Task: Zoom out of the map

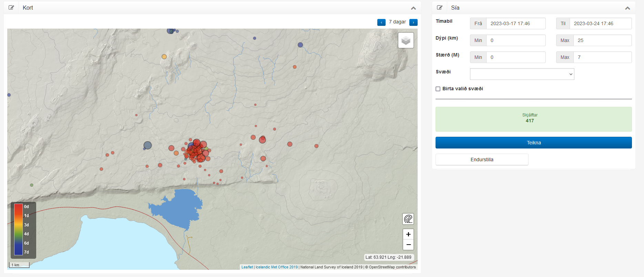Action: (x=408, y=245)
